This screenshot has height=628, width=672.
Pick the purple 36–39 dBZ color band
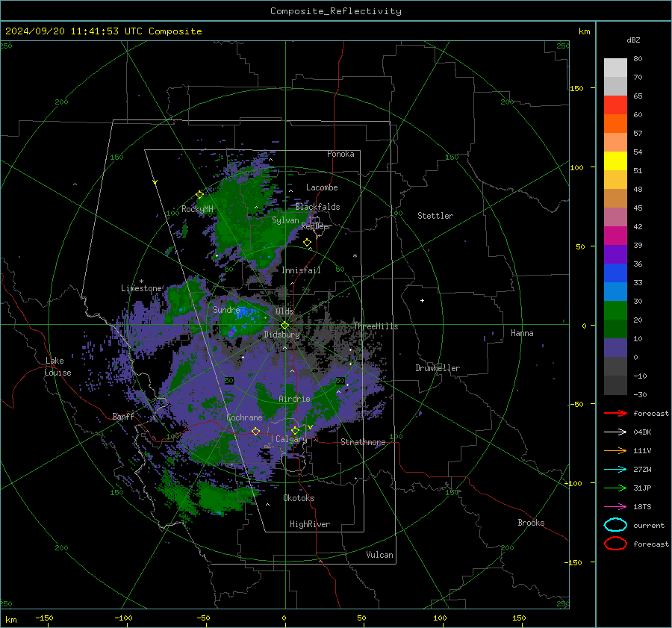point(615,254)
